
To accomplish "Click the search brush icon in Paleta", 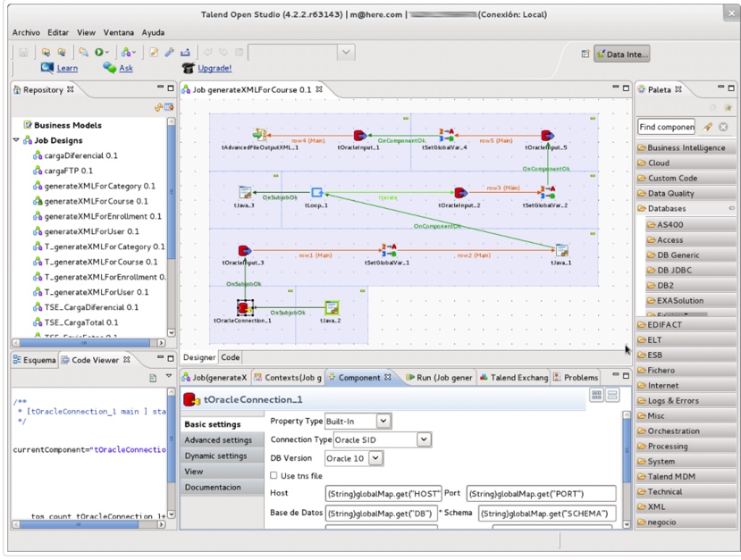I will (707, 127).
